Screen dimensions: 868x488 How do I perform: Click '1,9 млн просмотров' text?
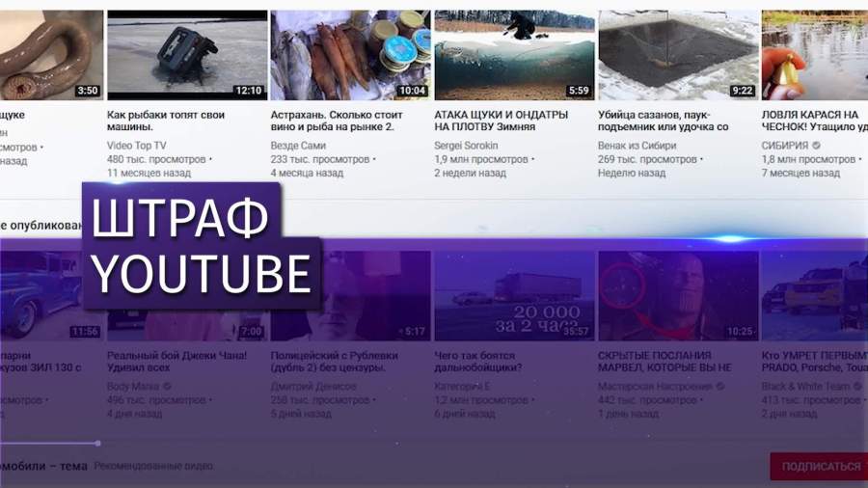481,159
